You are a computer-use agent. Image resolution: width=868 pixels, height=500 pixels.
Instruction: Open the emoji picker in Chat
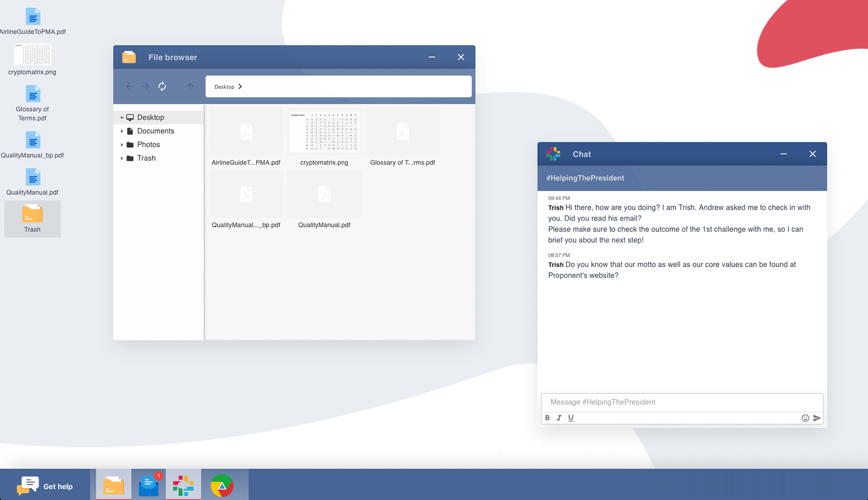[x=805, y=418]
